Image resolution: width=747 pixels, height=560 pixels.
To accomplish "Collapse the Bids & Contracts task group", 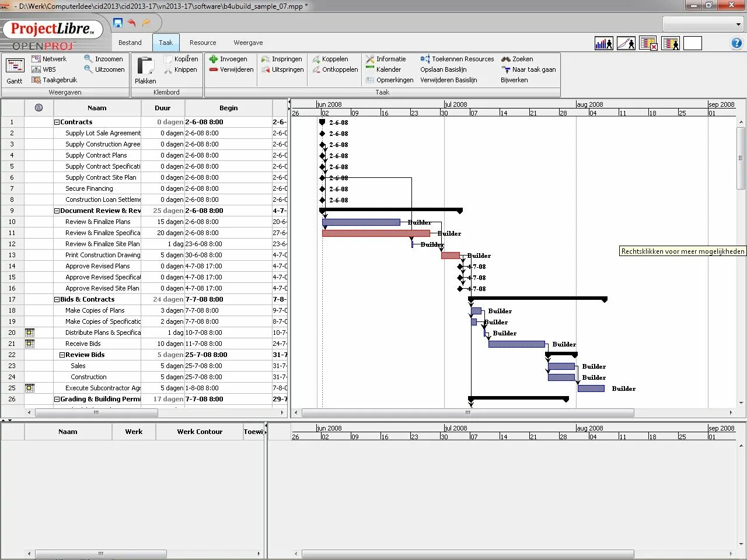I will [57, 299].
